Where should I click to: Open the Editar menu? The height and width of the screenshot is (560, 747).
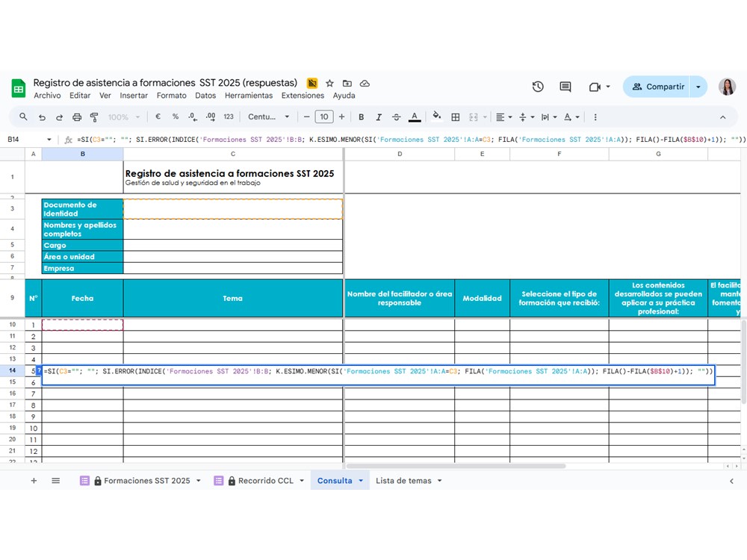pyautogui.click(x=80, y=96)
